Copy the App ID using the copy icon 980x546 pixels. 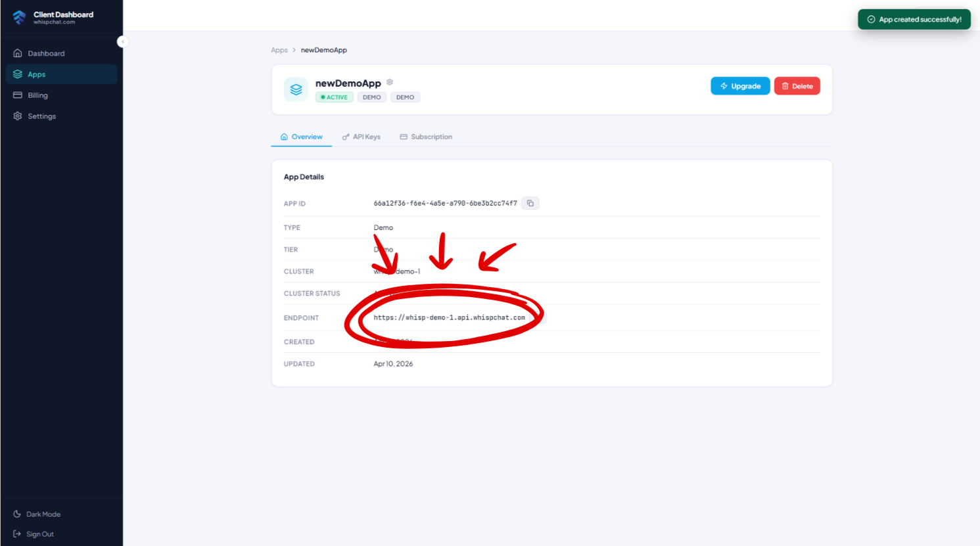530,203
